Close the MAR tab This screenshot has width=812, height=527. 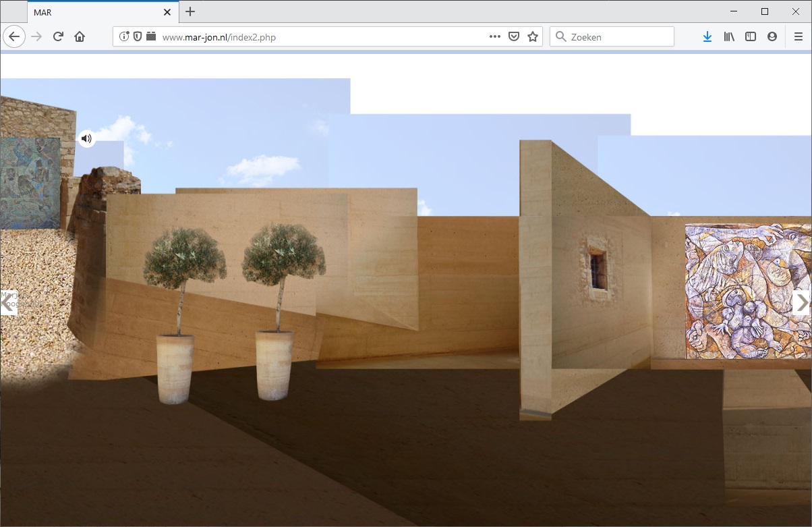[x=167, y=12]
